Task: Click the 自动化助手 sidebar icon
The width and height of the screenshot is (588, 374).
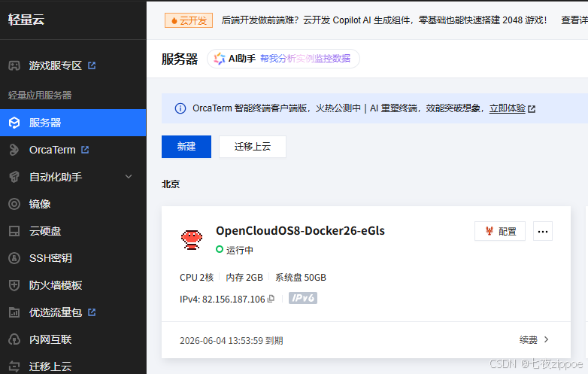Action: 14,177
